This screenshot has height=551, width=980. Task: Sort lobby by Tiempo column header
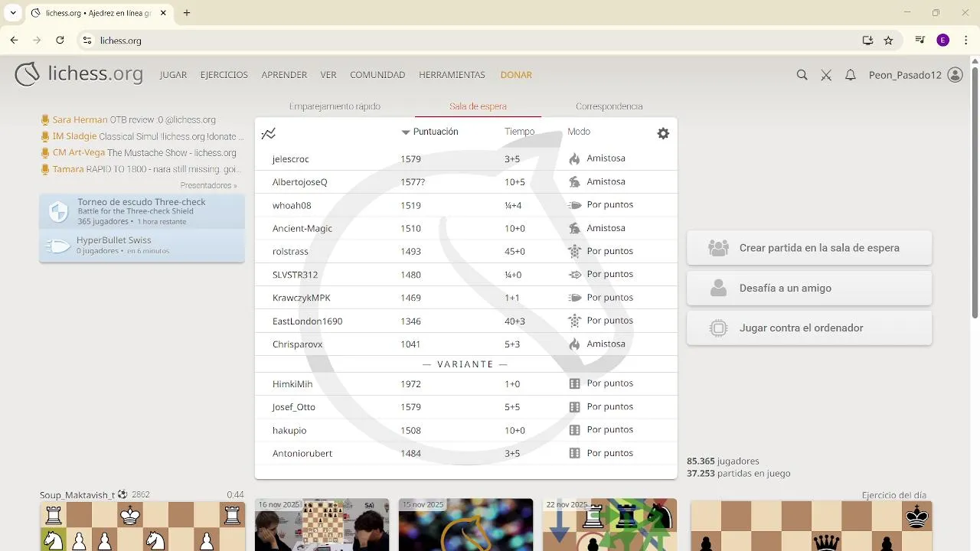click(x=519, y=132)
